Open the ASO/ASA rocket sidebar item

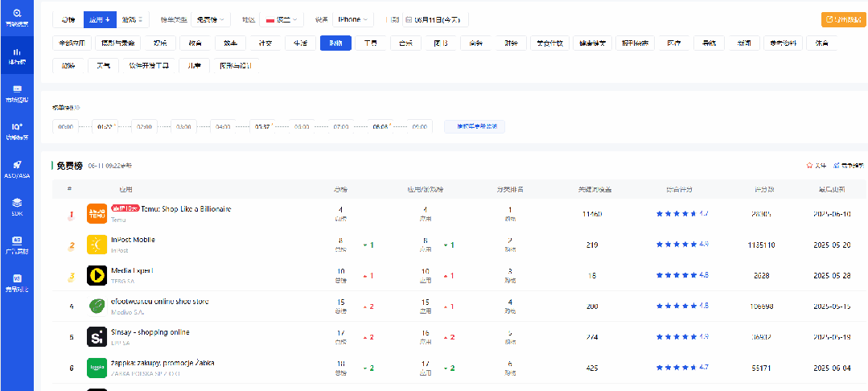pyautogui.click(x=17, y=168)
